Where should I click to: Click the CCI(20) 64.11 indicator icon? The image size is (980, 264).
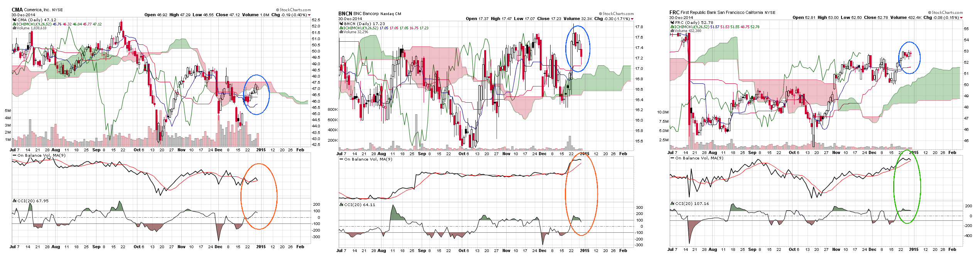341,205
